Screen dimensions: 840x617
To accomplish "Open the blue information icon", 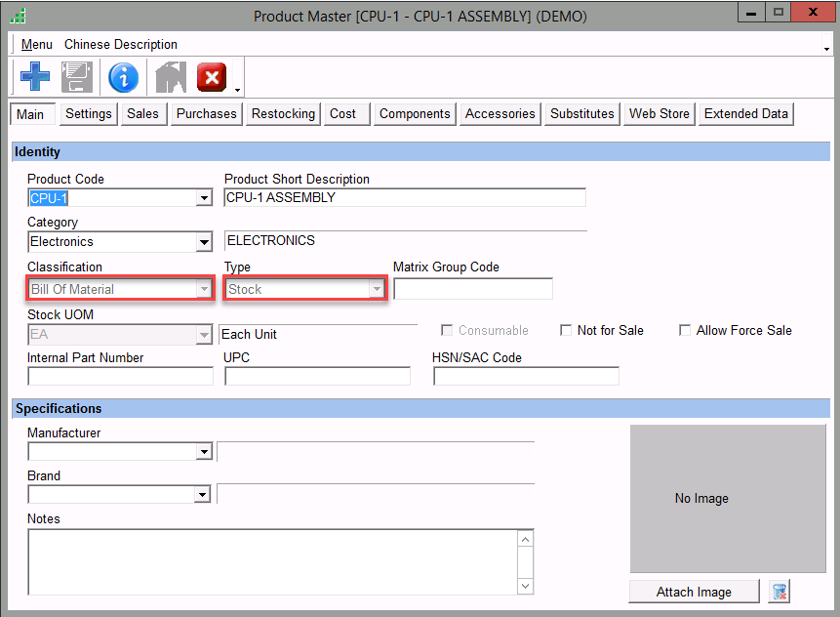I will (123, 77).
